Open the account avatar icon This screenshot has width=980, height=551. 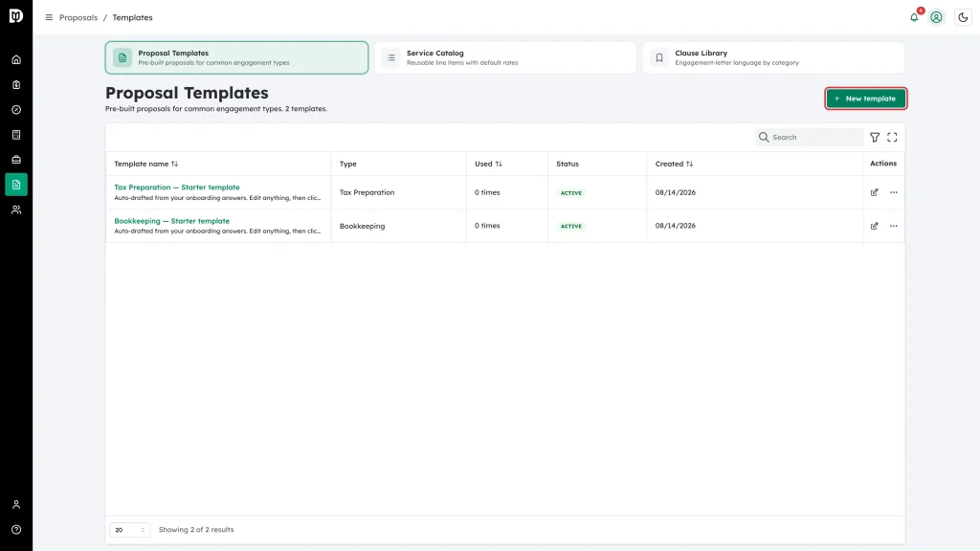tap(936, 17)
